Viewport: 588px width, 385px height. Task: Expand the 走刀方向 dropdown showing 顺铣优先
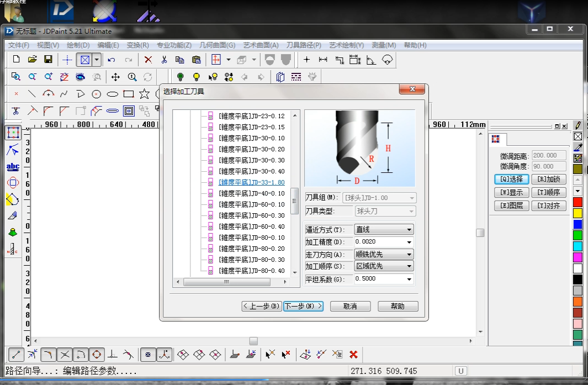click(x=384, y=255)
